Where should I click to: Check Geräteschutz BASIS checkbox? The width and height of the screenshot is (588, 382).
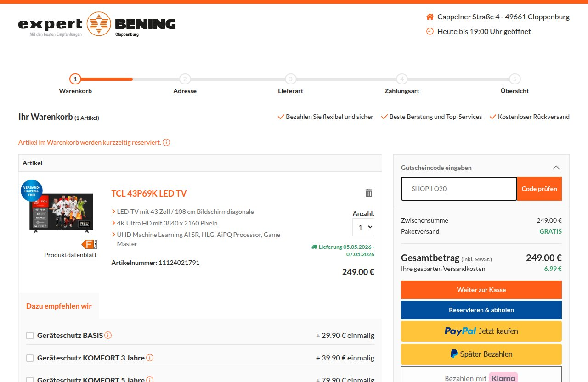tap(30, 336)
